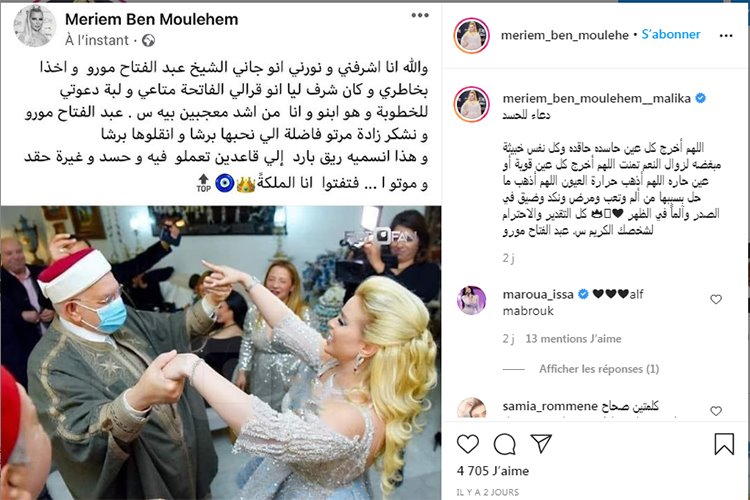The image size is (750, 500).
Task: Share post via paper plane icon
Action: (541, 444)
